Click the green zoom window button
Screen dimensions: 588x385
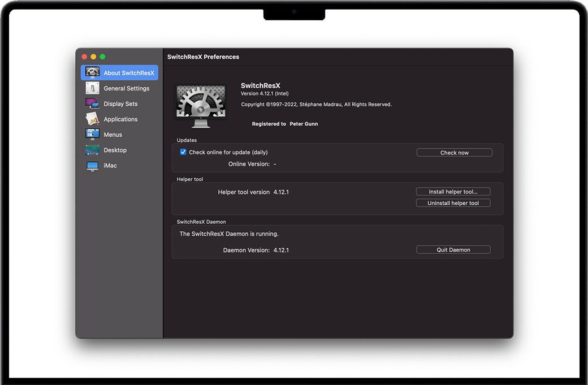102,57
